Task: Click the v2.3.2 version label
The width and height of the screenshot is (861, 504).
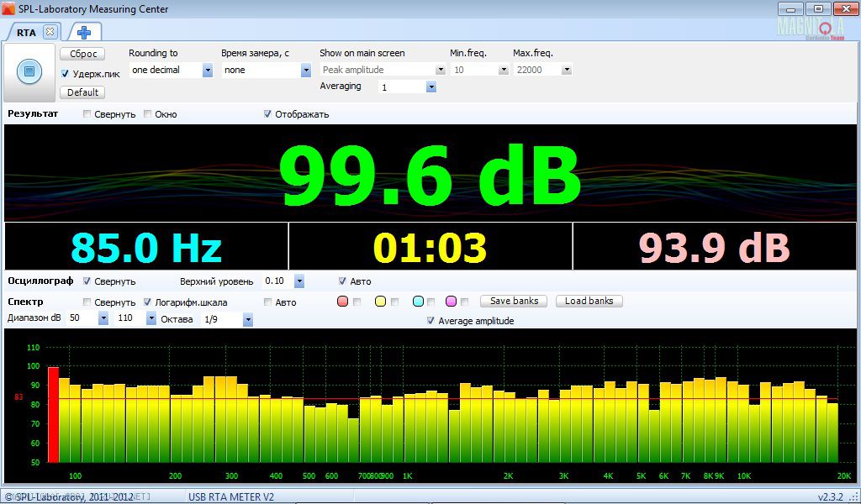Action: 831,497
